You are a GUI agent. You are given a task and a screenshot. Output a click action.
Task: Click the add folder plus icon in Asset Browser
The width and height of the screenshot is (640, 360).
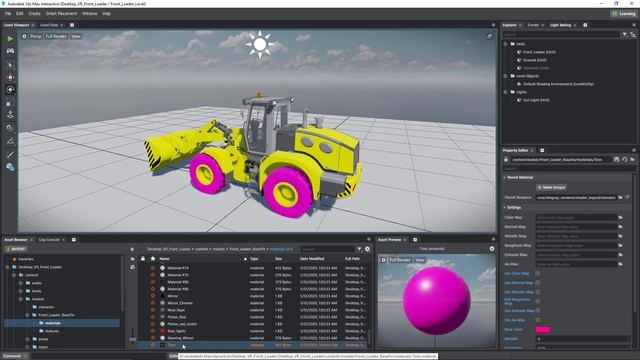(x=132, y=249)
